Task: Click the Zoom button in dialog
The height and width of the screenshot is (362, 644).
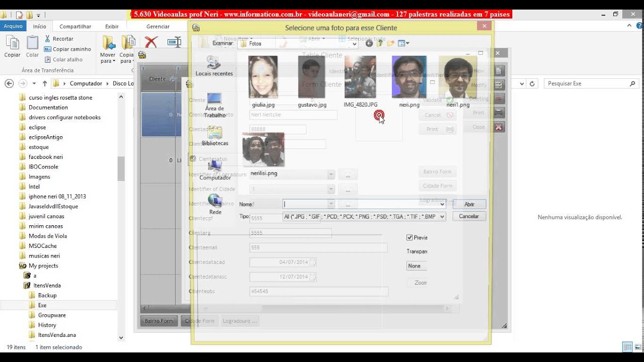Action: click(421, 283)
